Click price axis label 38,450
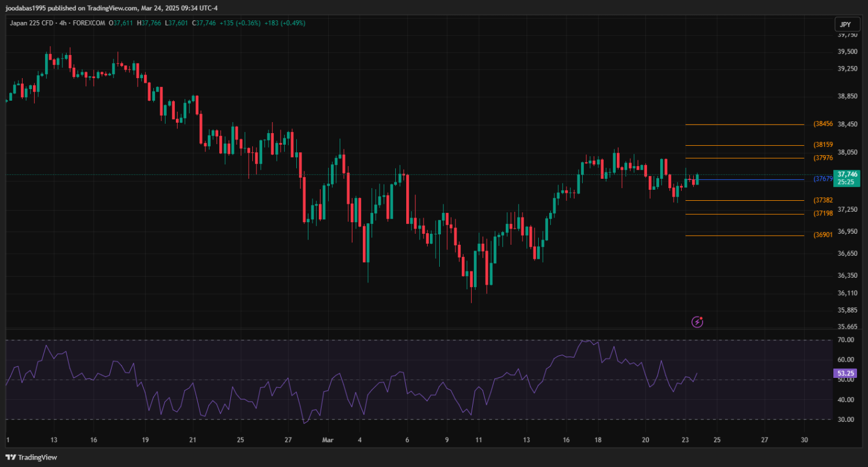This screenshot has height=467, width=868. coord(847,124)
